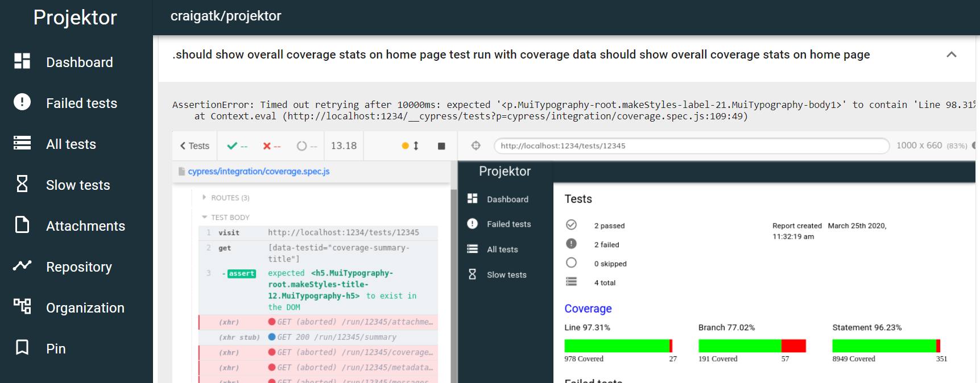This screenshot has height=383, width=980.
Task: Click the AssertionError message text
Action: coord(574,110)
